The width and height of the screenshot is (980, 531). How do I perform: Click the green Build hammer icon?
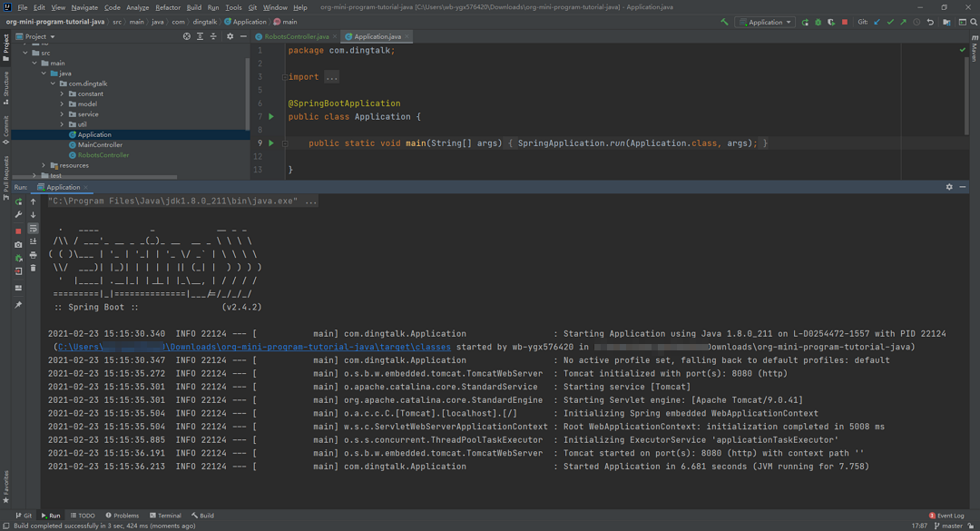724,22
